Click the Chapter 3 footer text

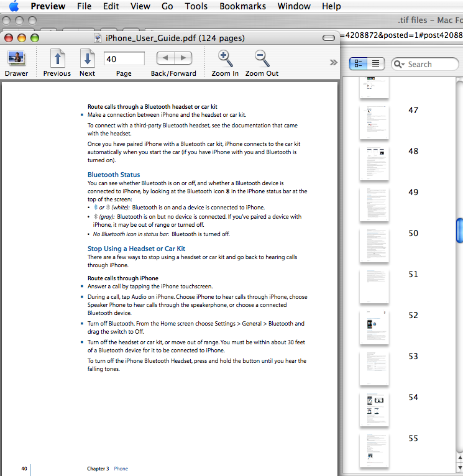tap(98, 469)
